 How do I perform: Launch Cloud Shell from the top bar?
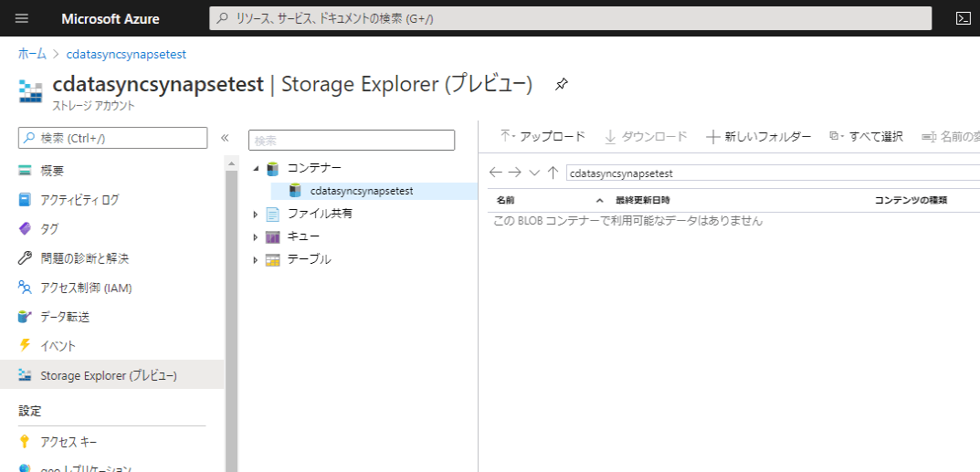point(963,18)
